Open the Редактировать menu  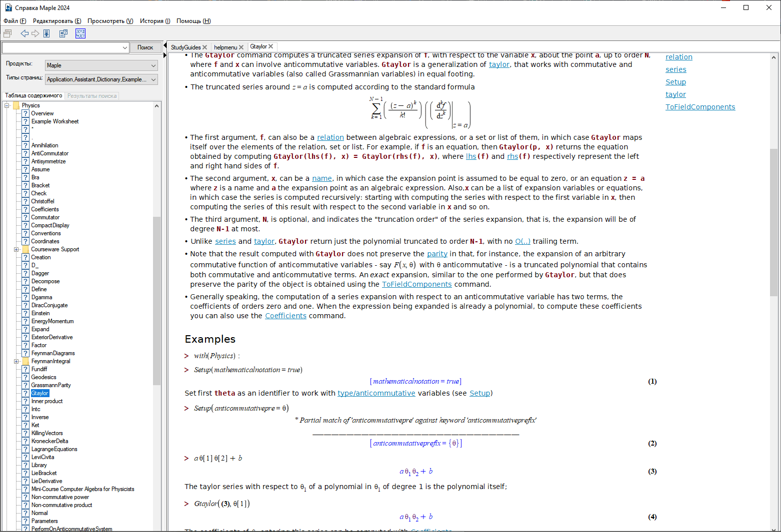click(57, 21)
